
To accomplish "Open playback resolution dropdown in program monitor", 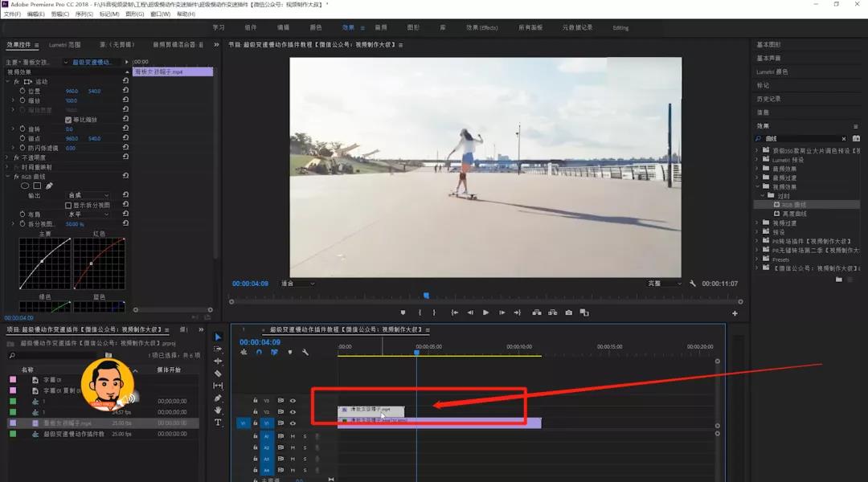I will 665,284.
